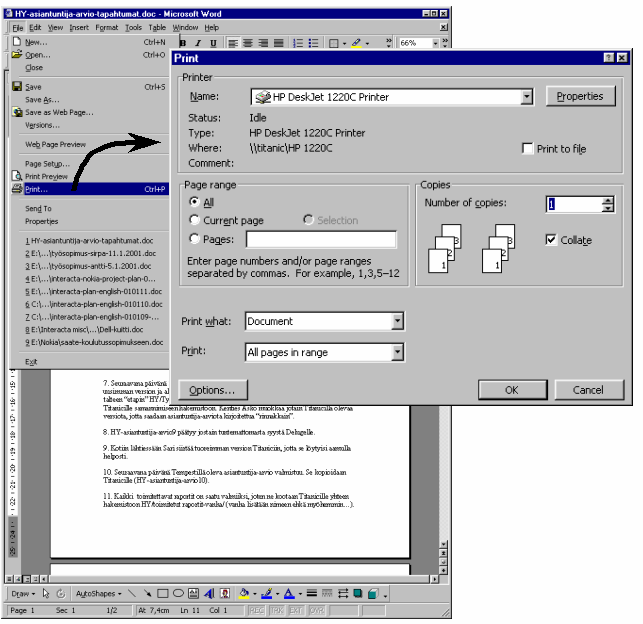Click the Pages range input field
The width and height of the screenshot is (643, 624).
321,239
